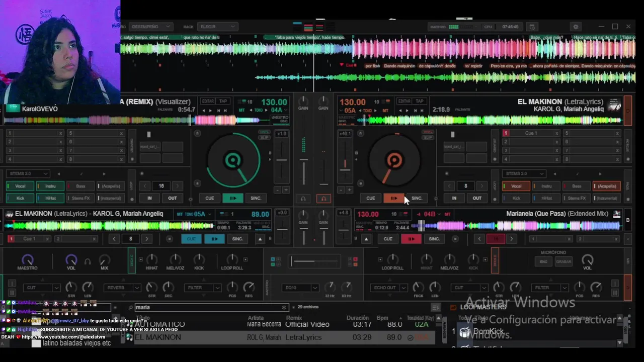The image size is (644, 362).
Task: Click CUE on the right top deck
Action: (371, 198)
